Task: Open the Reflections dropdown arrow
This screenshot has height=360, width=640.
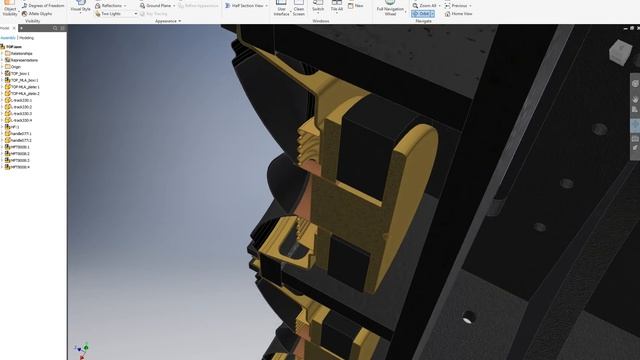Action: point(125,6)
